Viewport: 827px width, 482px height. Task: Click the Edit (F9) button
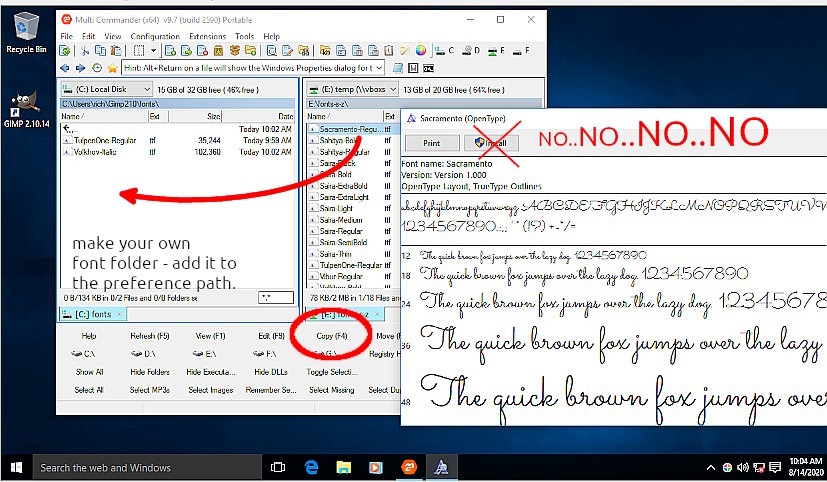pos(271,336)
